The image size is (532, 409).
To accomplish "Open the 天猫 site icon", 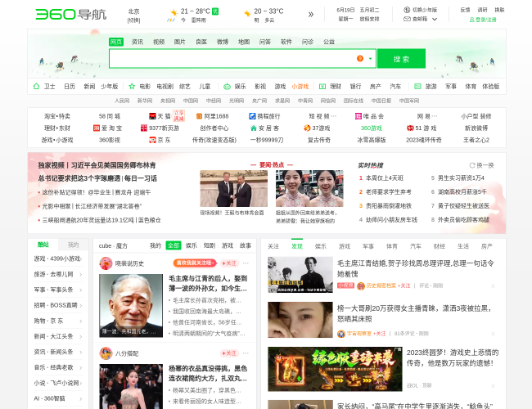I will [153, 116].
